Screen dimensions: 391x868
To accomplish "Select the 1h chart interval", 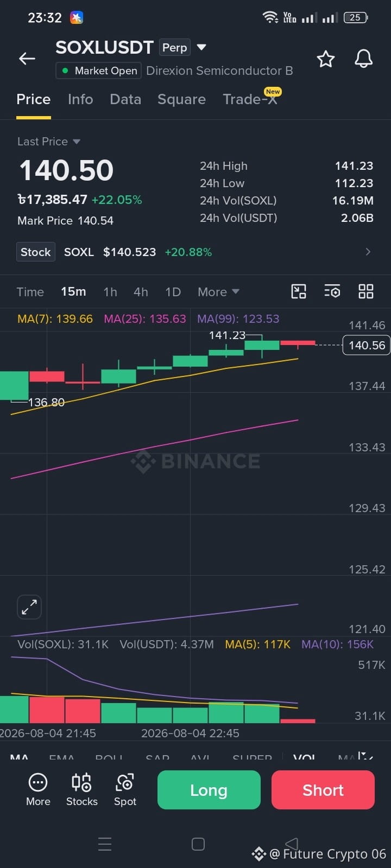I will pos(110,292).
